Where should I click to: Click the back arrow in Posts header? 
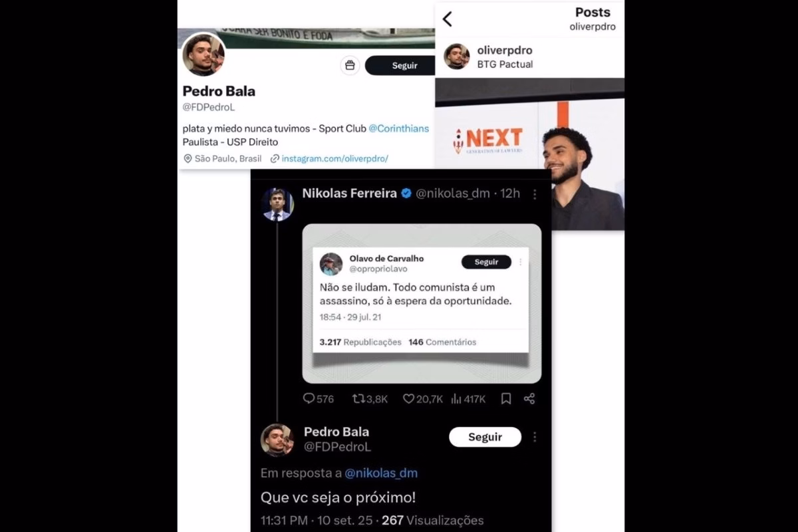point(447,19)
